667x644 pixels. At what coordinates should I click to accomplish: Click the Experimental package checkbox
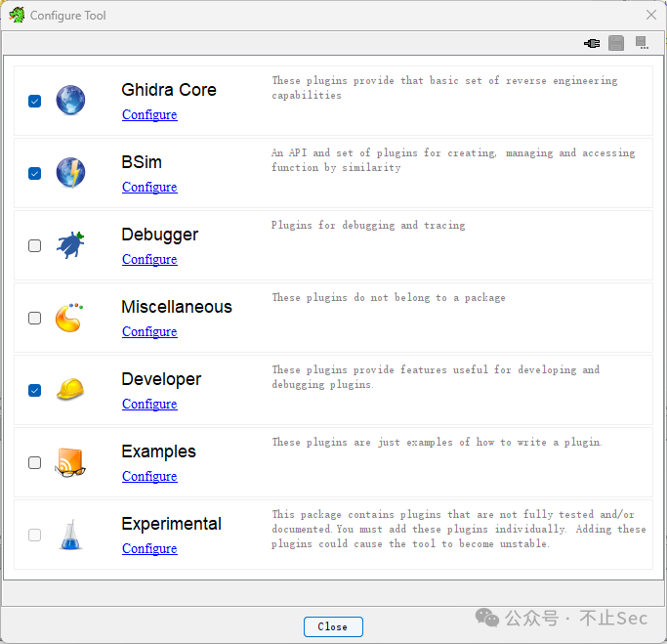35,535
